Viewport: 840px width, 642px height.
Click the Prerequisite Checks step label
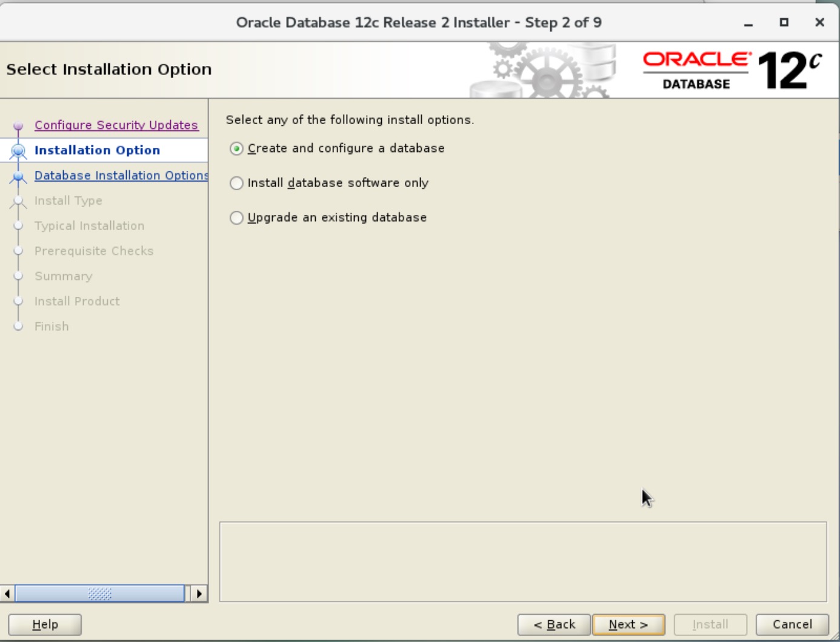point(94,251)
